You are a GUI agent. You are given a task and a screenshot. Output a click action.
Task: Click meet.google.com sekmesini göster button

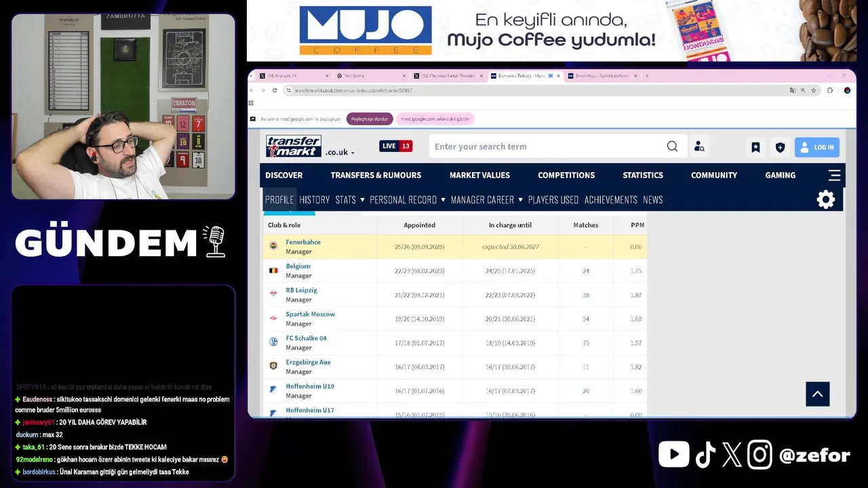[x=435, y=119]
